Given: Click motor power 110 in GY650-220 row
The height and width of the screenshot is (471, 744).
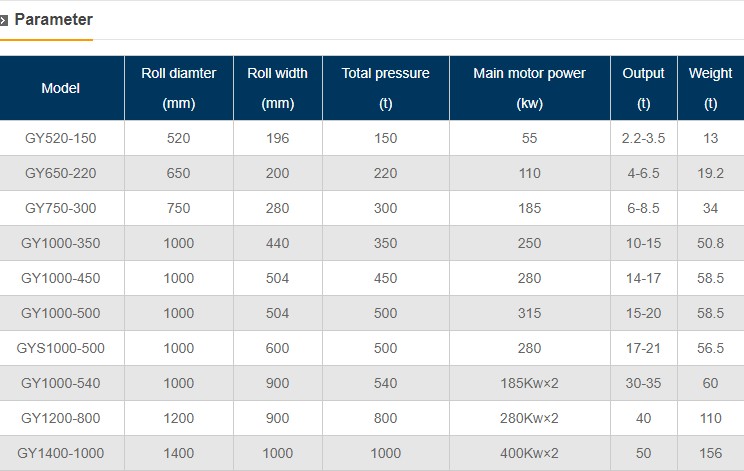Looking at the screenshot, I should [530, 173].
